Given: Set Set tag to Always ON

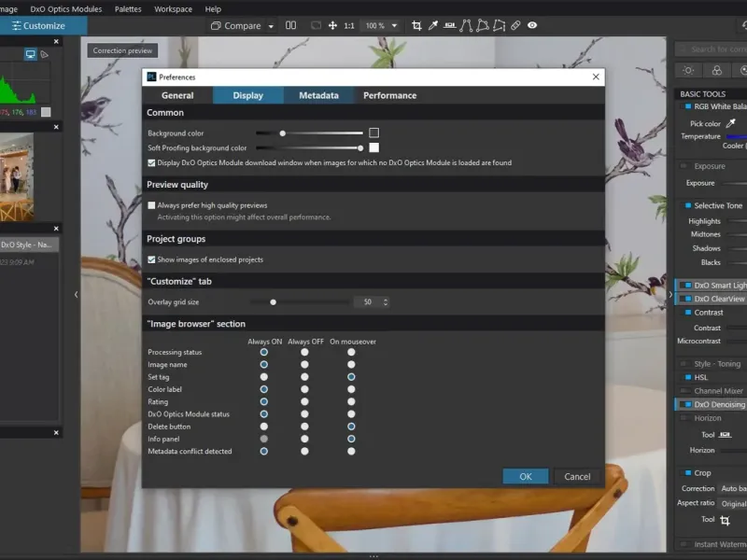Looking at the screenshot, I should tap(264, 377).
